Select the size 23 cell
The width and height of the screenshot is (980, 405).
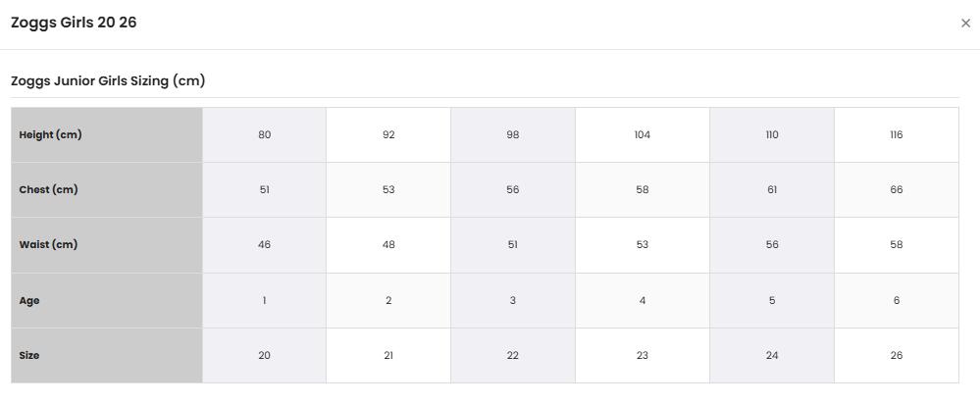pos(642,355)
